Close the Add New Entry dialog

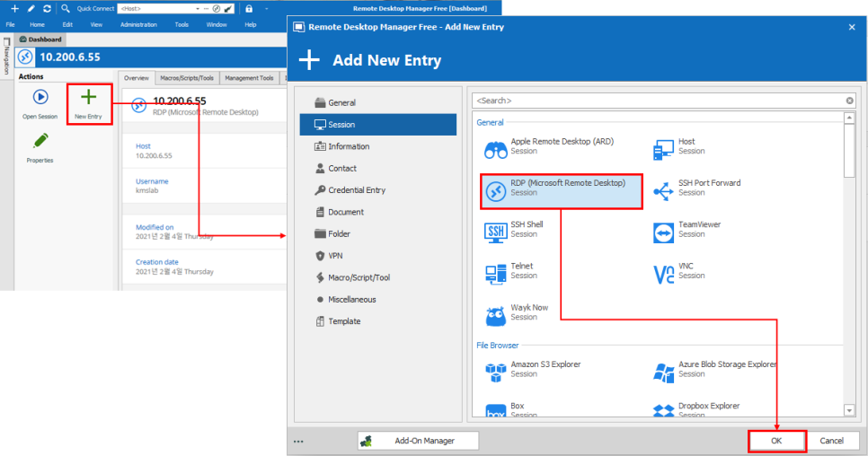tap(852, 27)
